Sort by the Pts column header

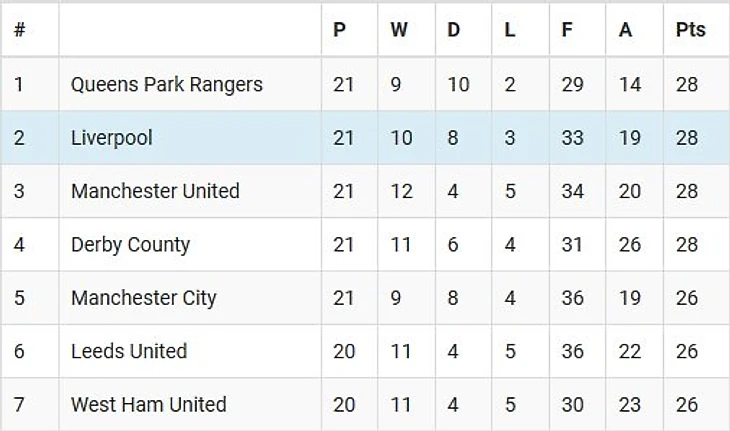690,30
